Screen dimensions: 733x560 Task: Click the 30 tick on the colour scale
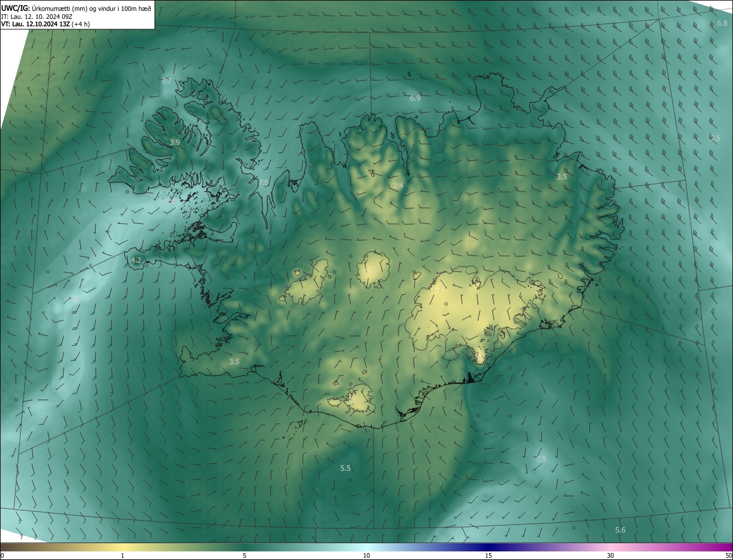click(x=610, y=555)
